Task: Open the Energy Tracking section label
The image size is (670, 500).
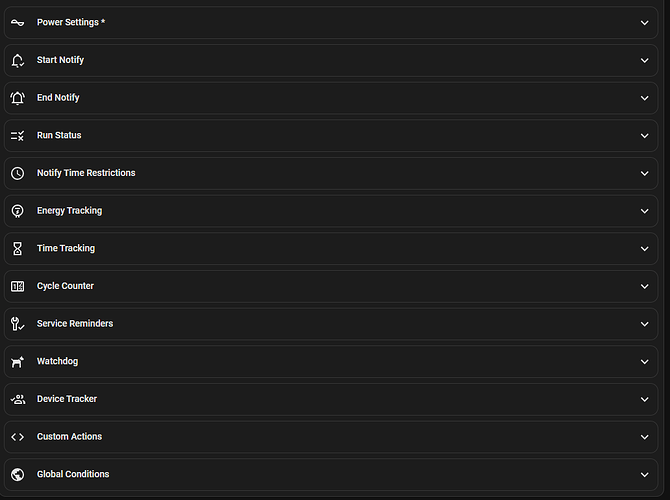Action: pos(69,211)
